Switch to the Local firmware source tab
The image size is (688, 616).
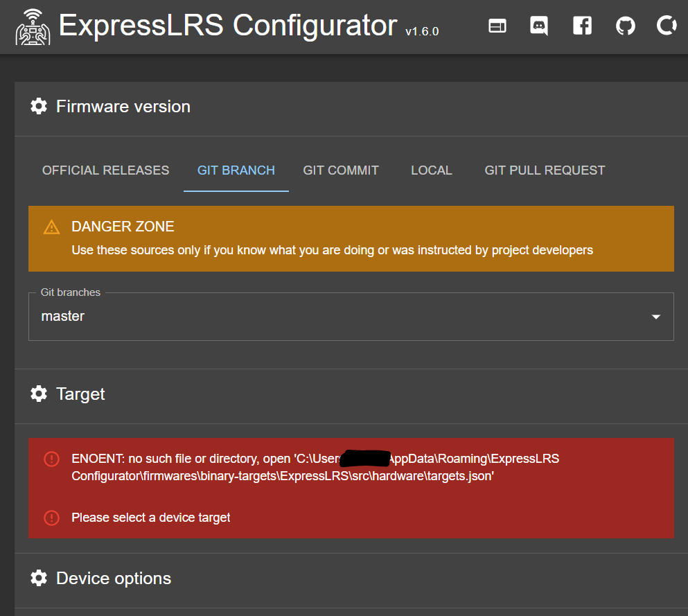click(x=431, y=170)
